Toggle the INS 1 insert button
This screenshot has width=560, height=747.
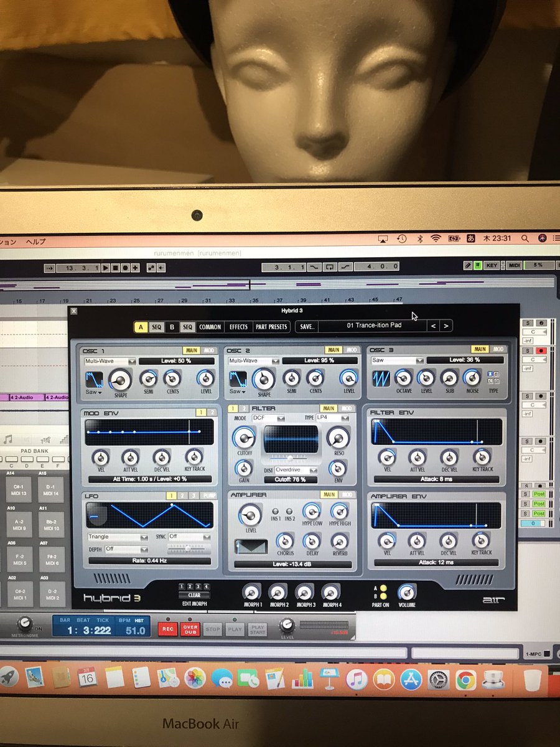pos(275,511)
